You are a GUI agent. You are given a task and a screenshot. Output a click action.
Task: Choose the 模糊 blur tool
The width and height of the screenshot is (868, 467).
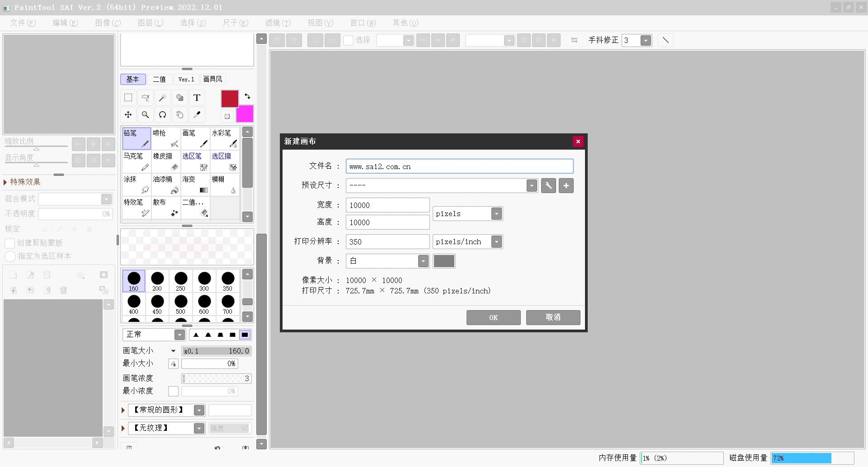225,184
